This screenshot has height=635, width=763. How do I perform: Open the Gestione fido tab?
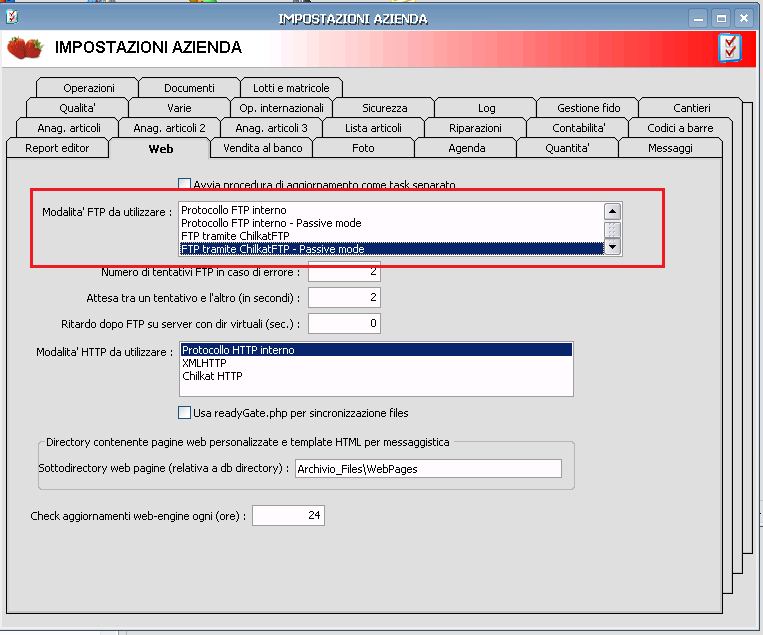[588, 108]
